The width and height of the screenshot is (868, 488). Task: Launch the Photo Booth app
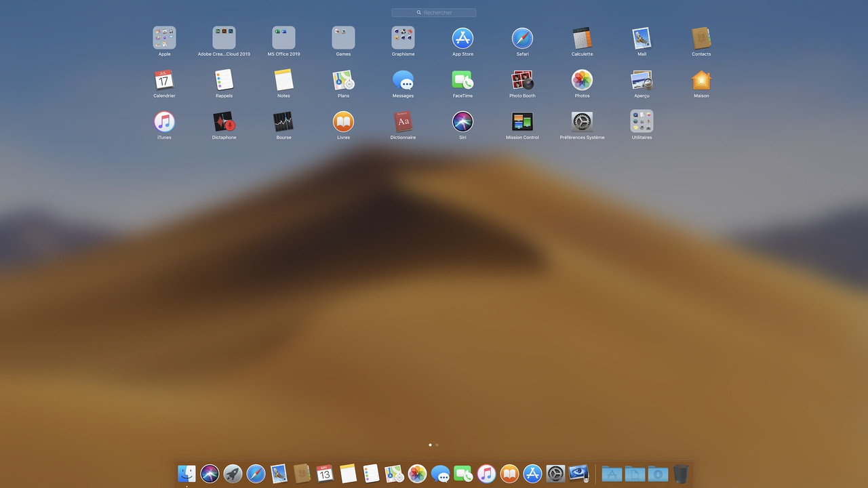522,80
